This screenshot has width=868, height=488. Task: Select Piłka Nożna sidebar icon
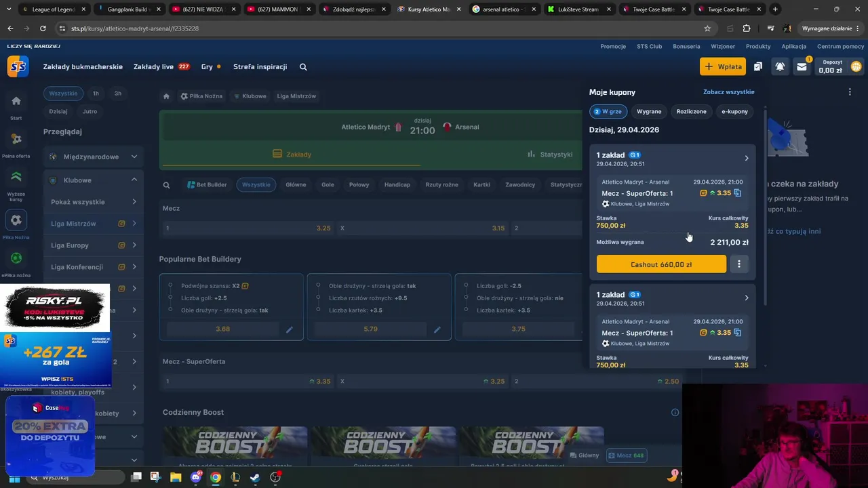point(16,220)
